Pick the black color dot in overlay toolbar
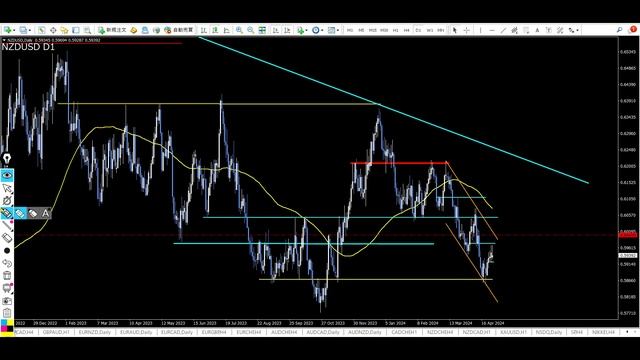The width and height of the screenshot is (640, 360). click(7, 251)
